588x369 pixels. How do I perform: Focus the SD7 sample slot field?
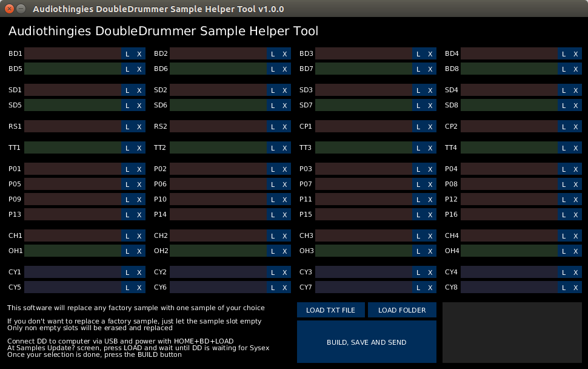point(364,105)
